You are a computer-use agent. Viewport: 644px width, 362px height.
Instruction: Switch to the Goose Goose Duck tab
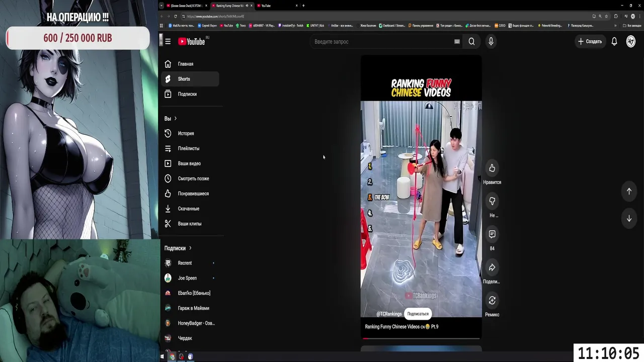(x=187, y=6)
